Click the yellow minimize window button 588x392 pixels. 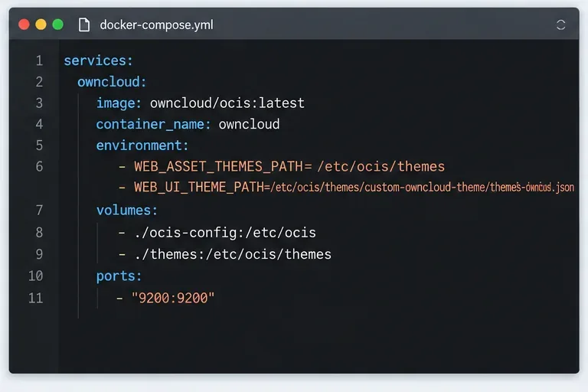(x=41, y=24)
